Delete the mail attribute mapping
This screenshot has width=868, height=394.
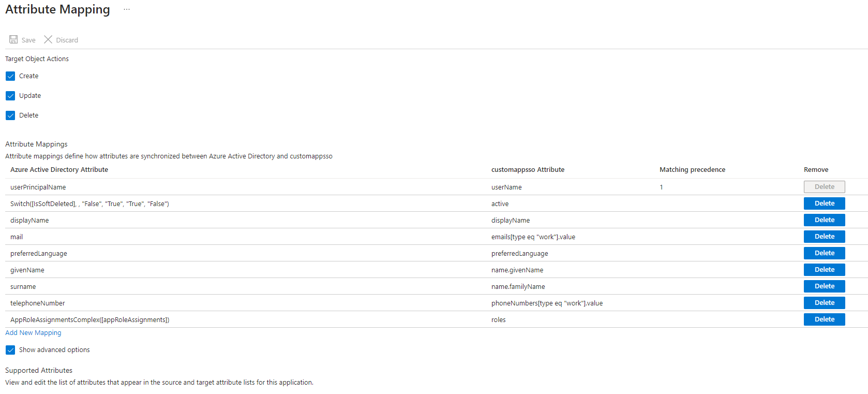[x=824, y=237]
